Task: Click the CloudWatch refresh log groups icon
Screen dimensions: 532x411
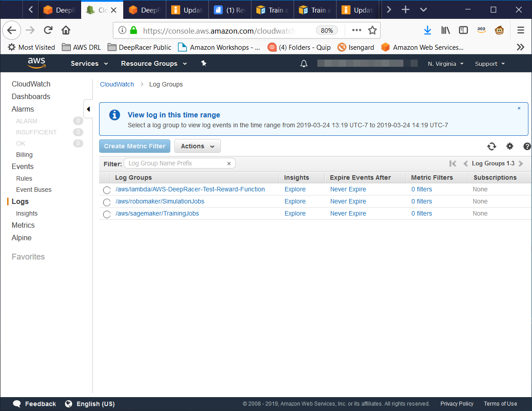Action: 492,146
